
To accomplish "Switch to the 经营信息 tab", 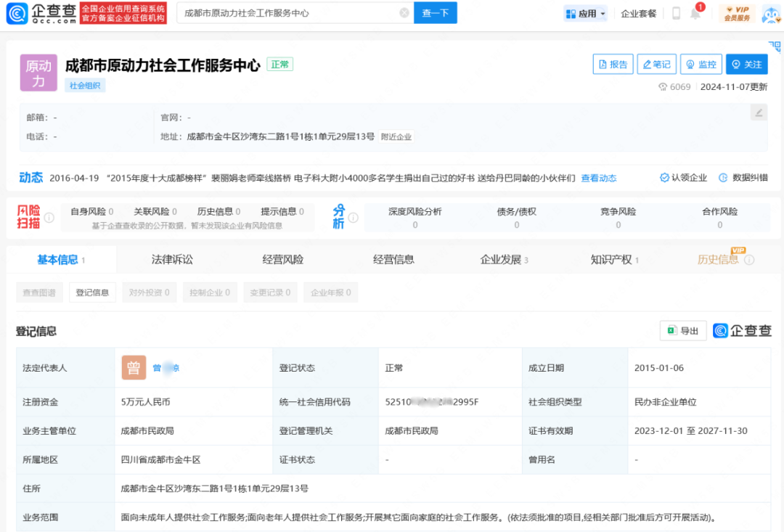I will pyautogui.click(x=393, y=260).
